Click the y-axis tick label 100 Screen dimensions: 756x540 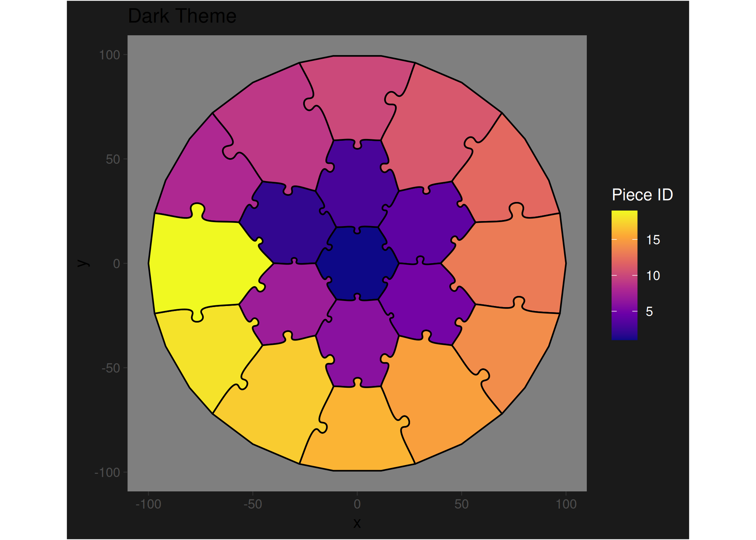click(x=109, y=55)
